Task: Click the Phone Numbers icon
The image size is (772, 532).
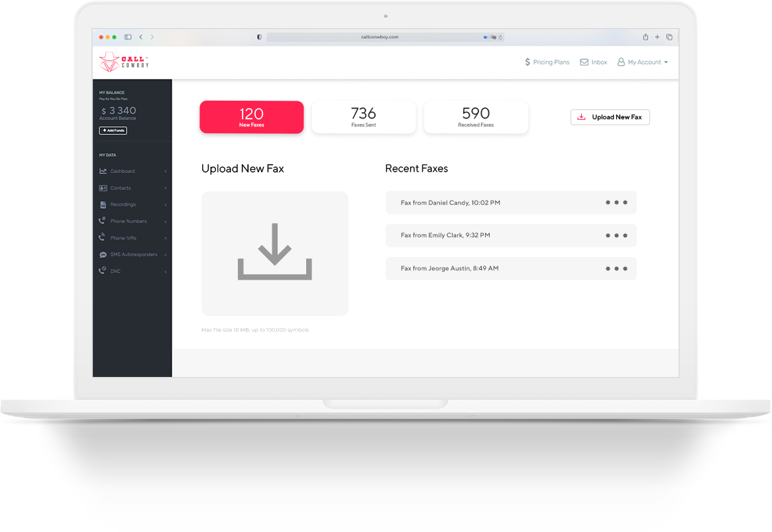Action: (103, 221)
